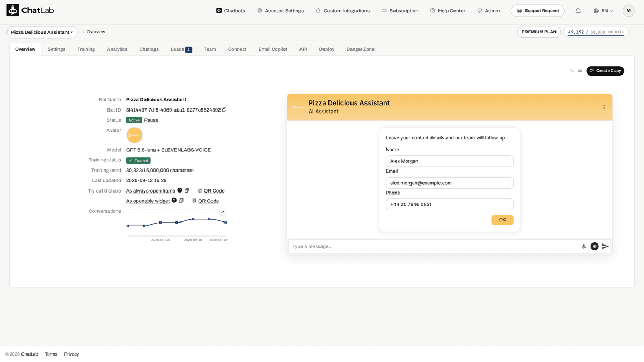Click the Support Request button
The image size is (644, 362).
(538, 11)
